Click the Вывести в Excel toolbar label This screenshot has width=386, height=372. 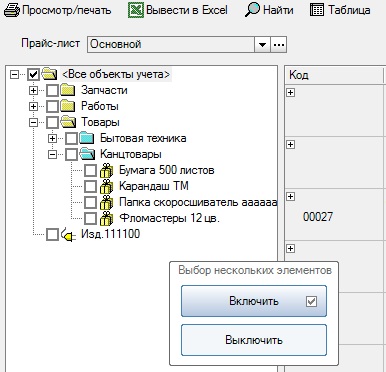[187, 10]
